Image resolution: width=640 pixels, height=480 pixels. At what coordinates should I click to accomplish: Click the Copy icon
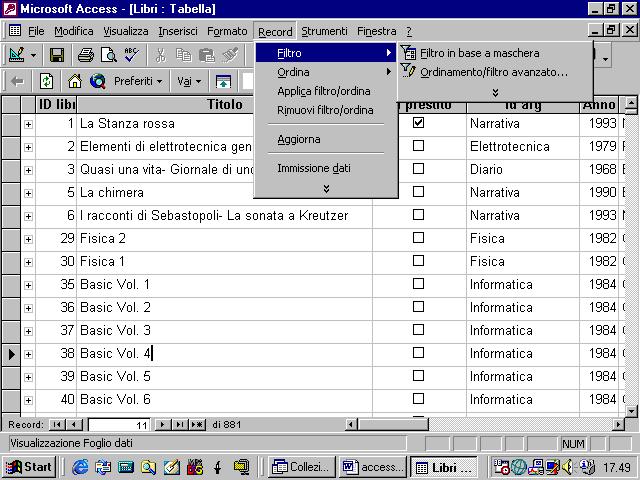pyautogui.click(x=184, y=55)
